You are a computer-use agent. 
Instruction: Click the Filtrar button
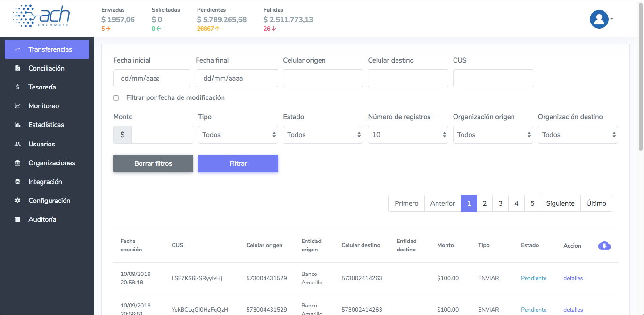[238, 163]
